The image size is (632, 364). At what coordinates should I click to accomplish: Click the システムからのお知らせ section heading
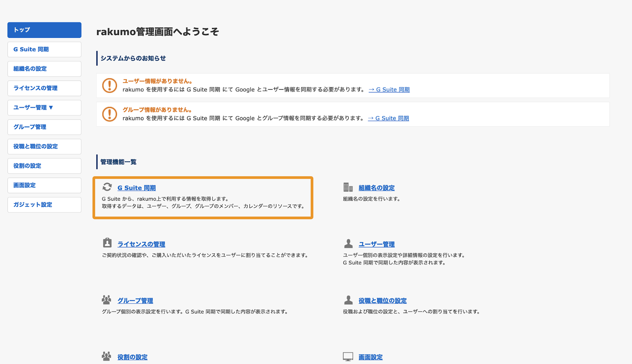tap(133, 58)
